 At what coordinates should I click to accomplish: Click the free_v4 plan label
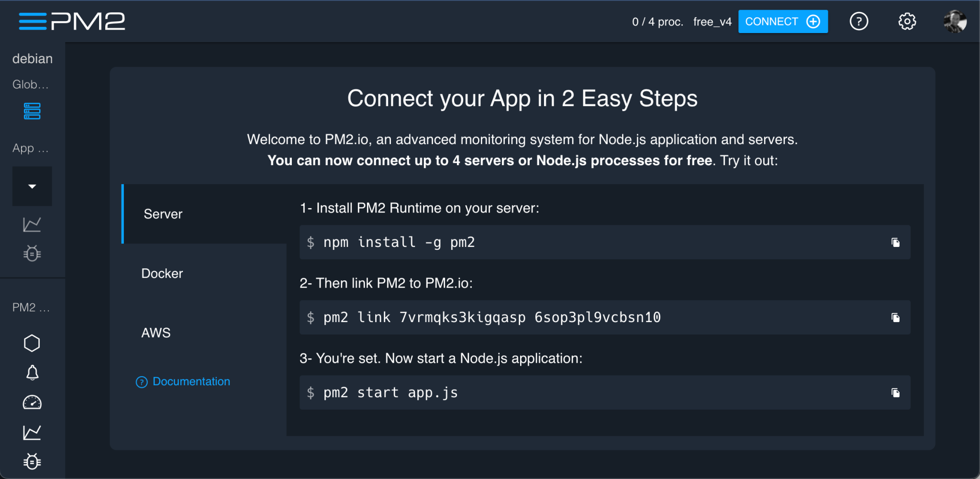[713, 22]
